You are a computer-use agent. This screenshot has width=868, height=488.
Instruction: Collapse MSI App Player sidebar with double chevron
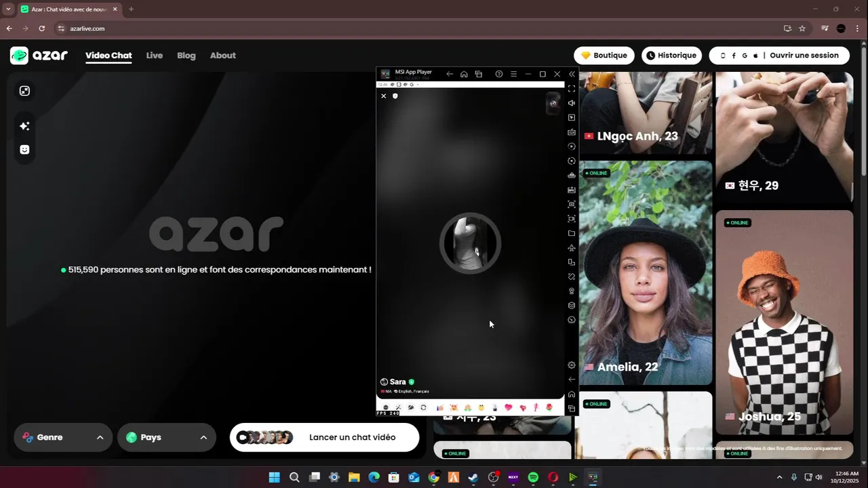click(572, 74)
